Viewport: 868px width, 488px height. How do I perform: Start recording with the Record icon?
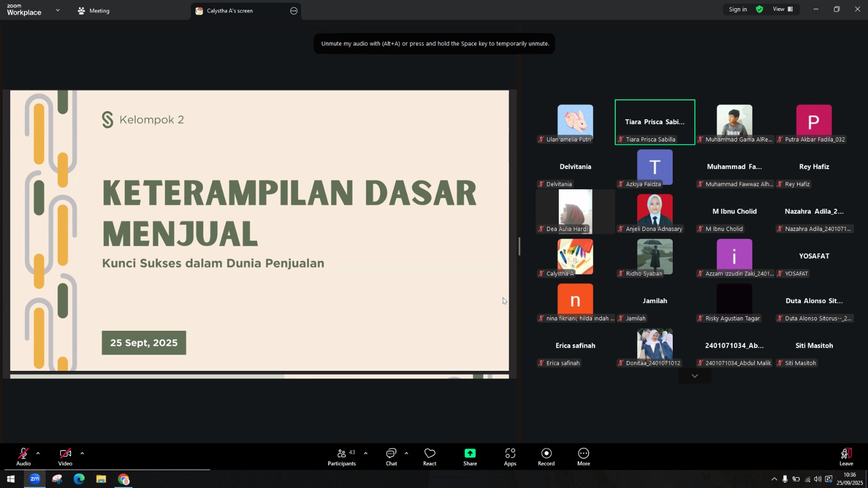coord(546,457)
